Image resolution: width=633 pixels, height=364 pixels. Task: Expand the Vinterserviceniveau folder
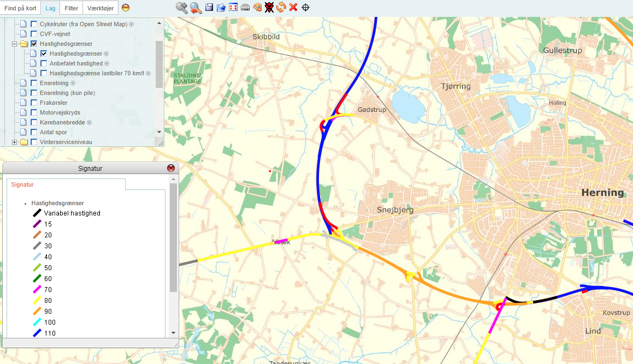coord(14,142)
